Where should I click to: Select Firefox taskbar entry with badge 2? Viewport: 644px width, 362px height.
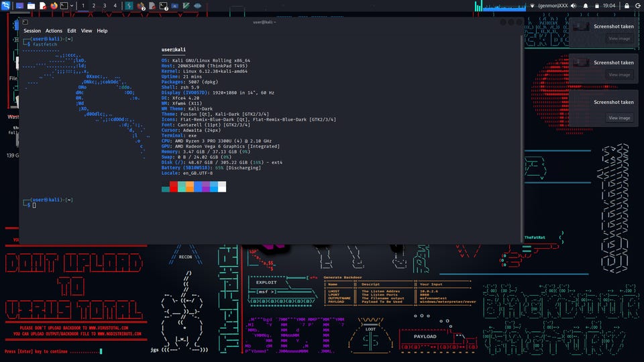(141, 6)
